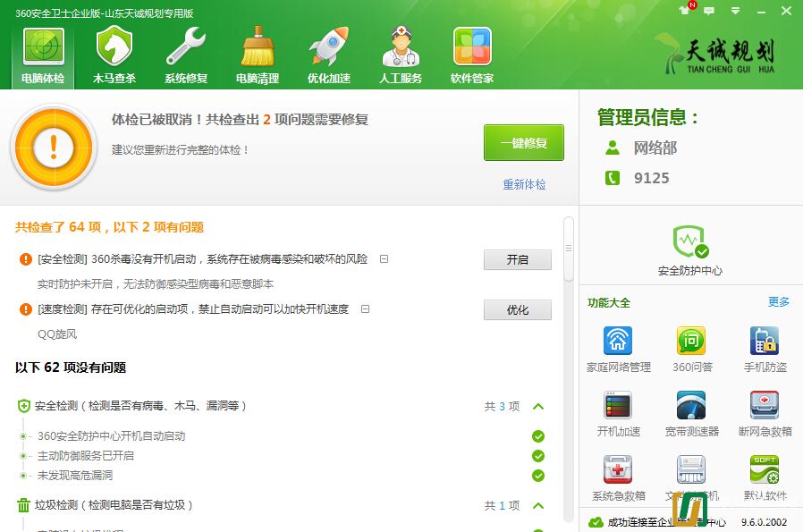Click the QQ旋风 startup item text
The height and width of the screenshot is (532, 803).
(x=57, y=334)
